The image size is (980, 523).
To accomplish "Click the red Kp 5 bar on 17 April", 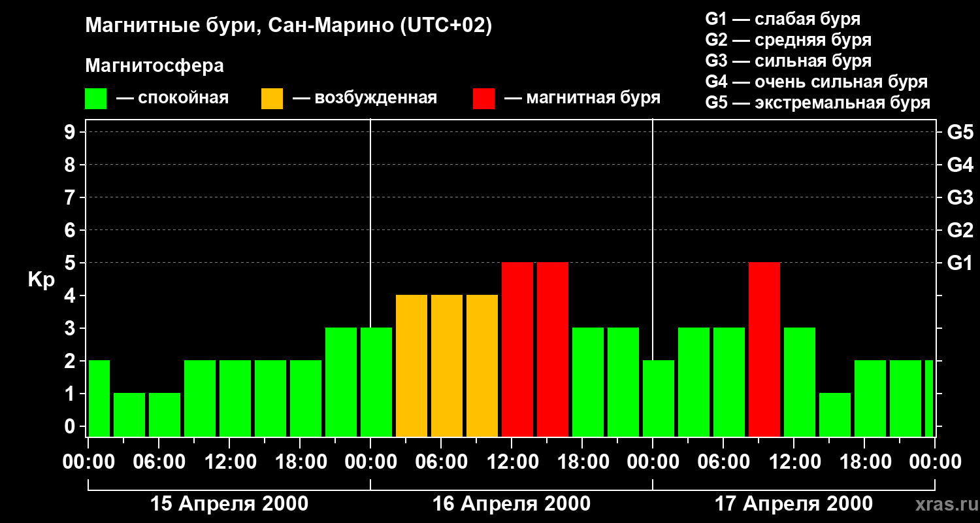I will [x=764, y=349].
